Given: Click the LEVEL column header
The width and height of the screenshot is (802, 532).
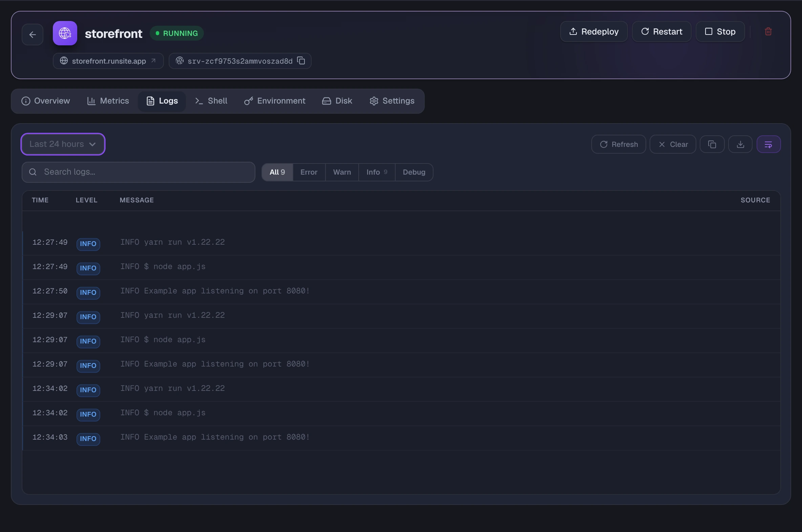Looking at the screenshot, I should click(x=87, y=200).
